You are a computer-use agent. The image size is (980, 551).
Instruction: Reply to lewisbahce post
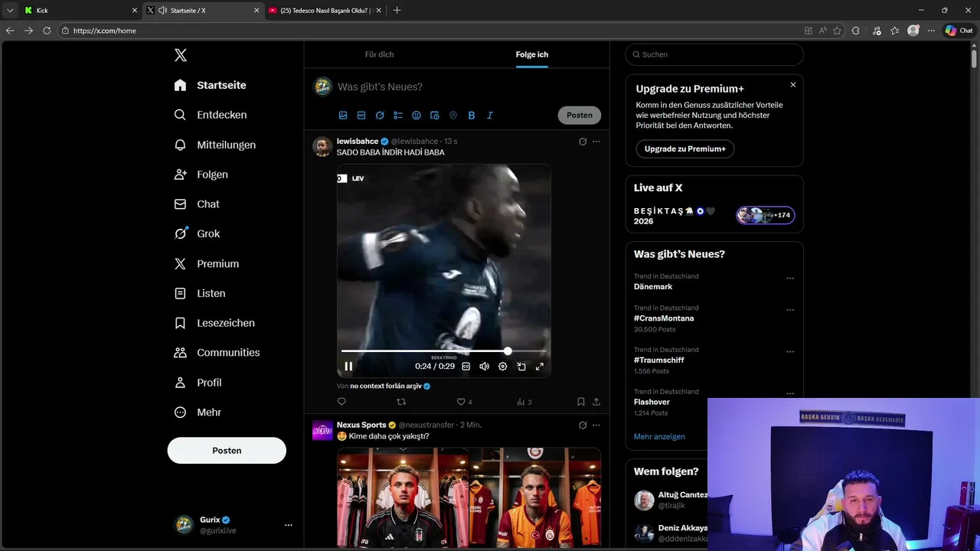[x=342, y=402]
